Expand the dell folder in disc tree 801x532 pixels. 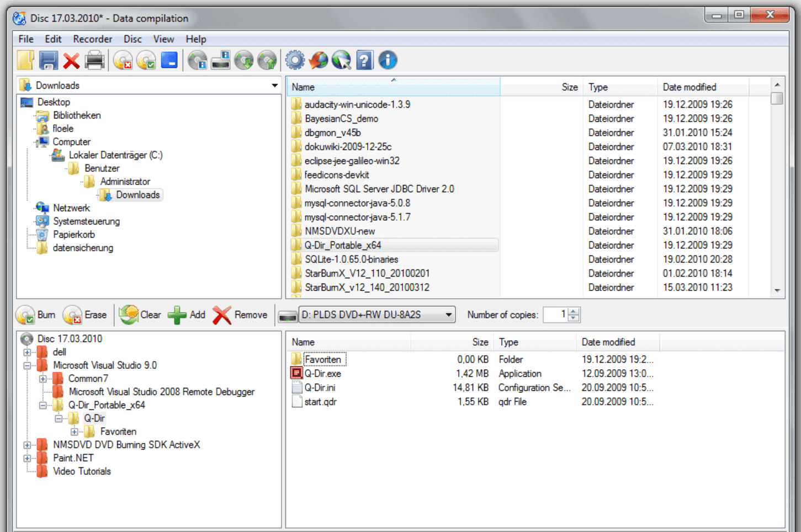[27, 352]
